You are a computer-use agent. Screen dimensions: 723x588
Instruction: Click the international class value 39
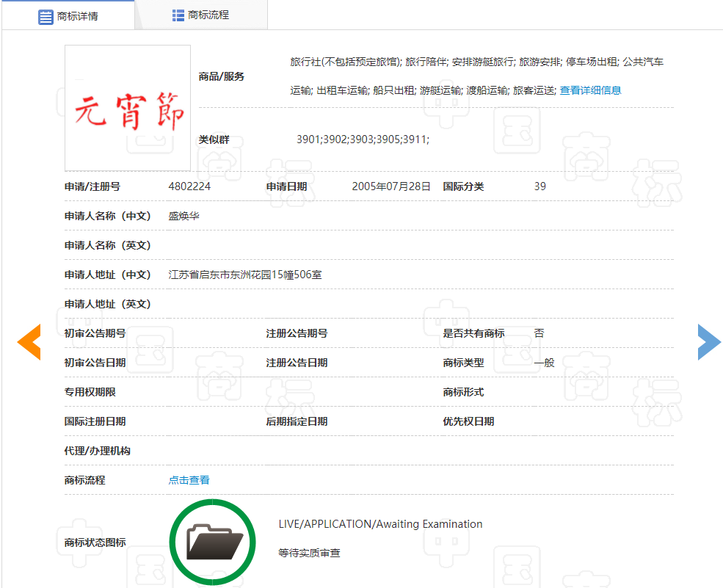[x=540, y=186]
